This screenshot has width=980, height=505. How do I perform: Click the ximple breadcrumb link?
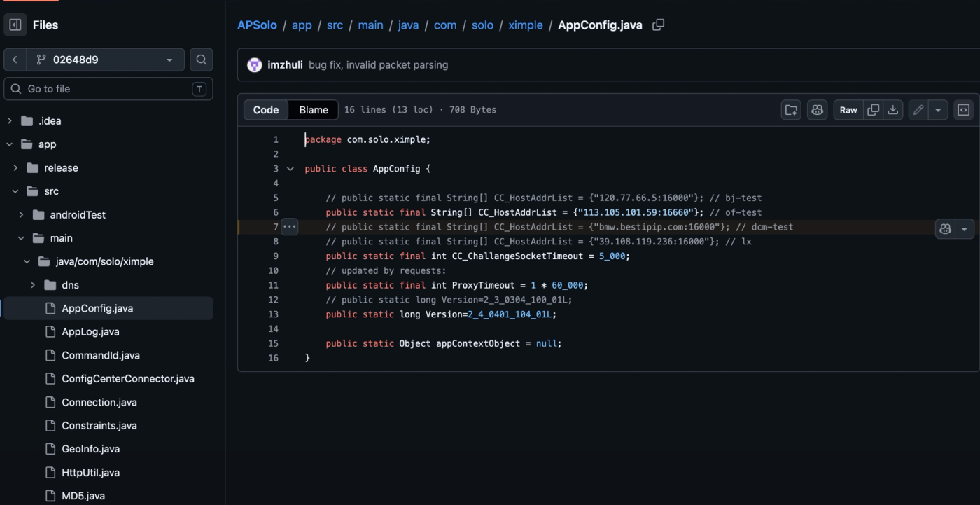click(x=526, y=25)
